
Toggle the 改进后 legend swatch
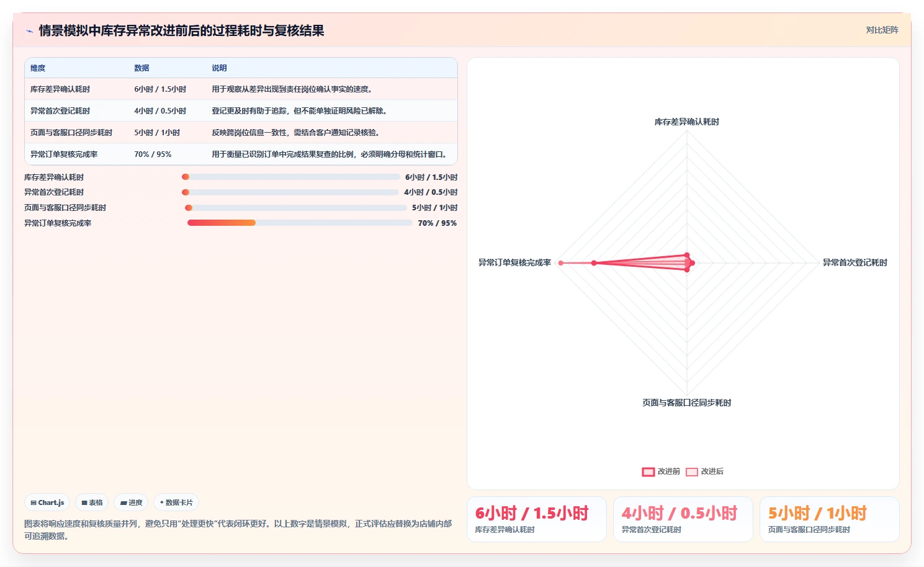tap(692, 471)
